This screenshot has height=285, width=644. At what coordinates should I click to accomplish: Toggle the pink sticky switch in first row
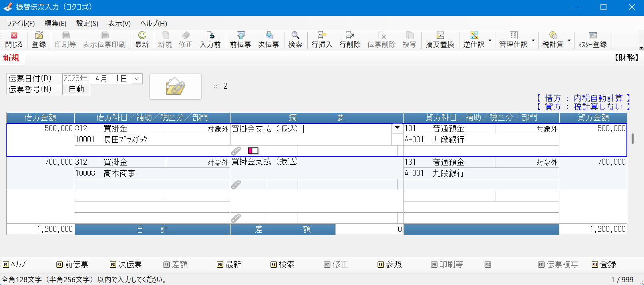click(x=253, y=151)
